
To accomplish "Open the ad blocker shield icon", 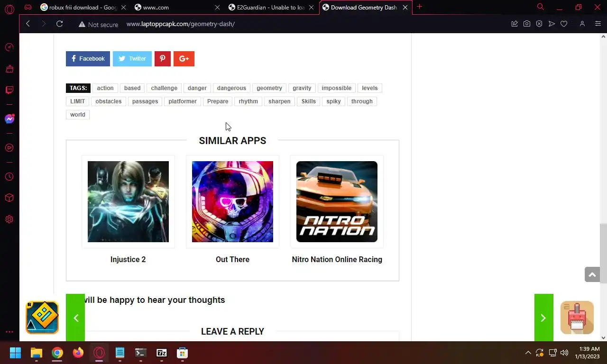I will tap(539, 24).
